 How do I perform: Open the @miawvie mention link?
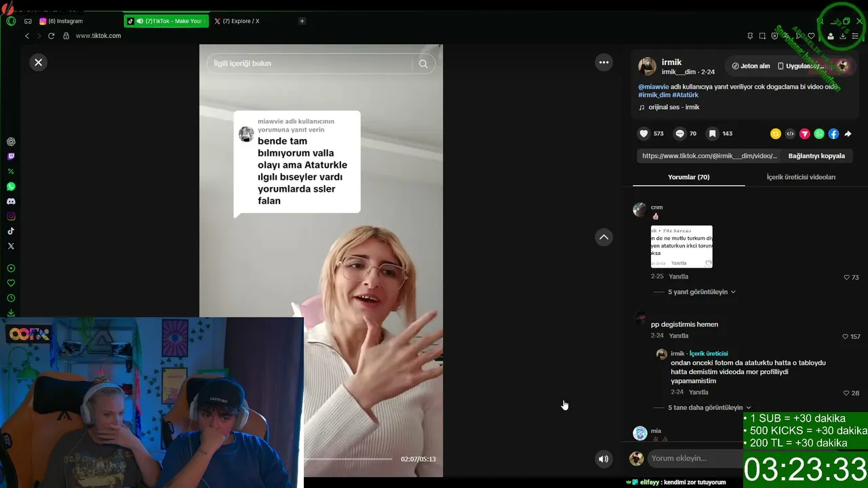click(654, 87)
